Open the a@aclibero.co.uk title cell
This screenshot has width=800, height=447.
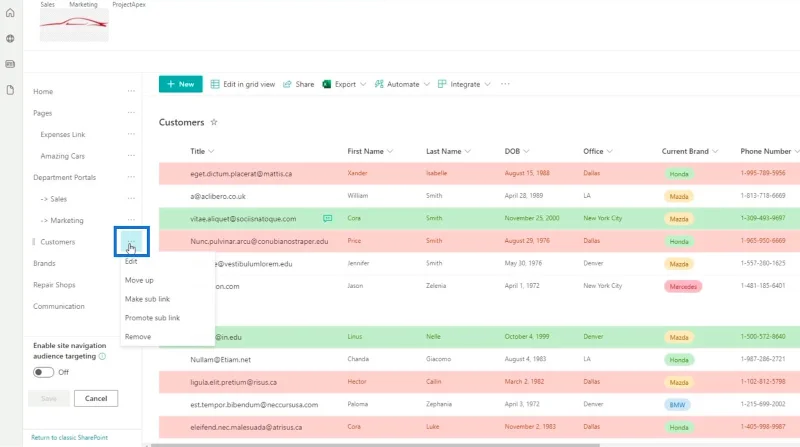click(218, 196)
